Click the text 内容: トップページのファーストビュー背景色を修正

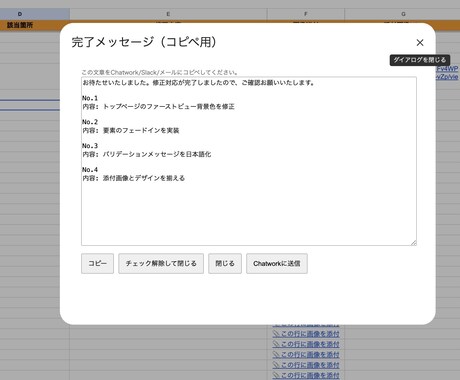tap(158, 107)
